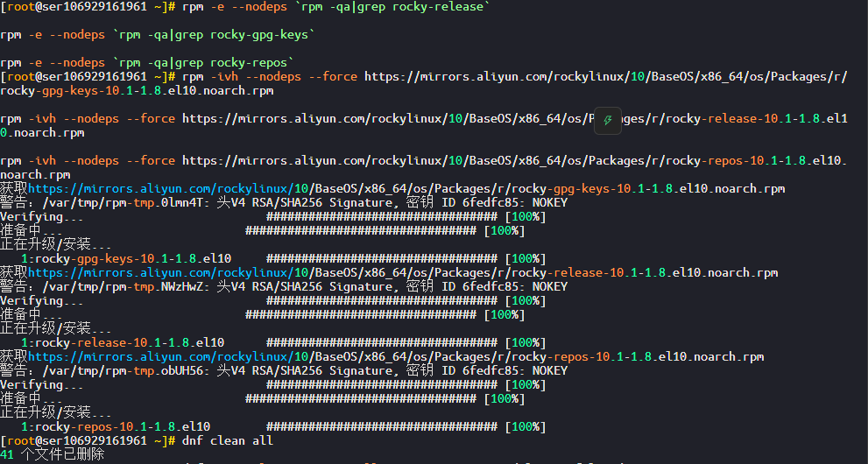This screenshot has height=464, width=868.
Task: Click the floating lightning bolt quick-action icon
Action: (608, 120)
